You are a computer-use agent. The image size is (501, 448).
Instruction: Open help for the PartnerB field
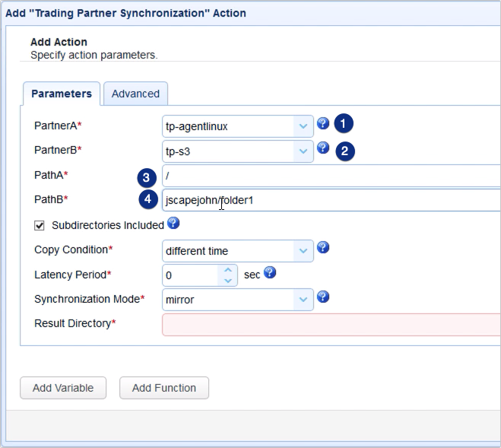tap(323, 148)
